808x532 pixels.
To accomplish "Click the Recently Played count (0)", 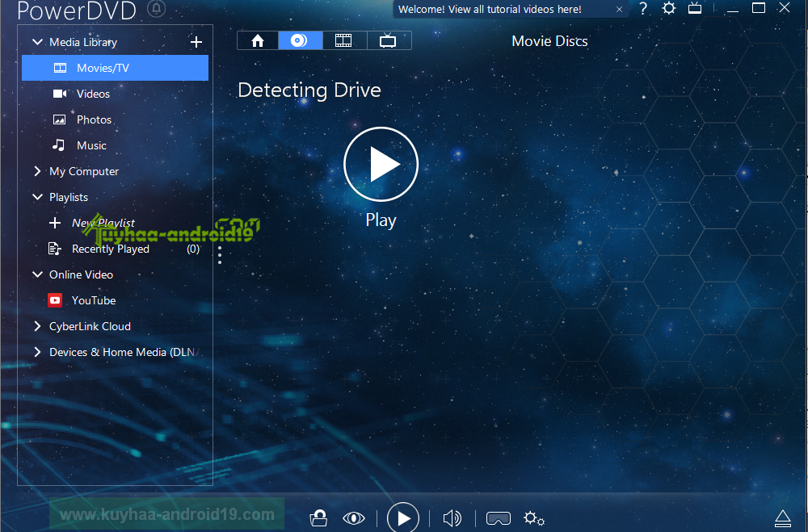I will (x=193, y=249).
